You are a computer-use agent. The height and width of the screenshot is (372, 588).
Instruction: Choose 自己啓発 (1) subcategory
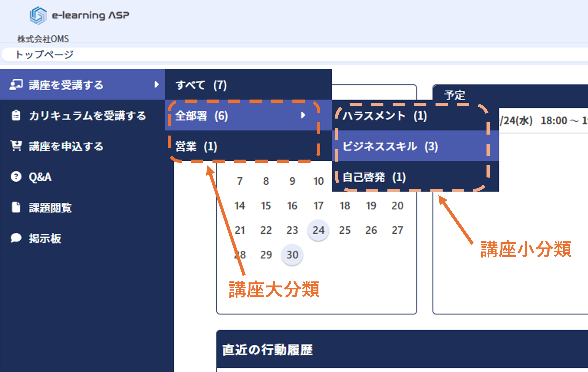pyautogui.click(x=374, y=177)
